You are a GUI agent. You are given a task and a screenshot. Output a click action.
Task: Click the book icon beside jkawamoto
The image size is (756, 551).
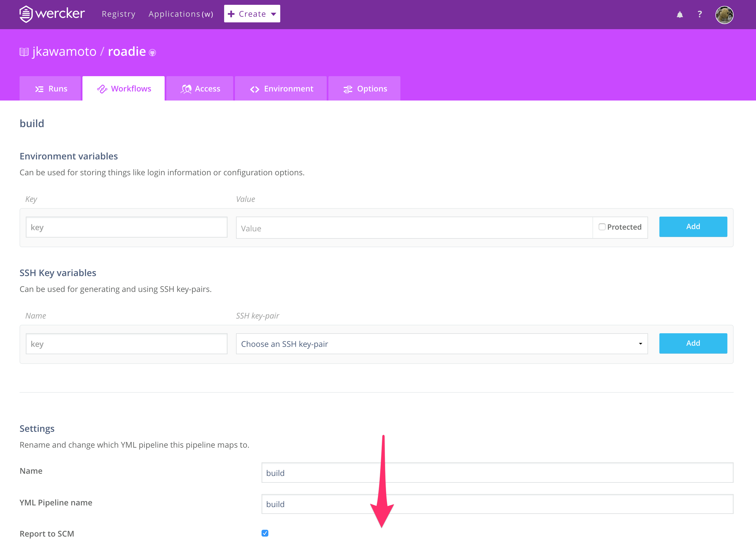(24, 52)
